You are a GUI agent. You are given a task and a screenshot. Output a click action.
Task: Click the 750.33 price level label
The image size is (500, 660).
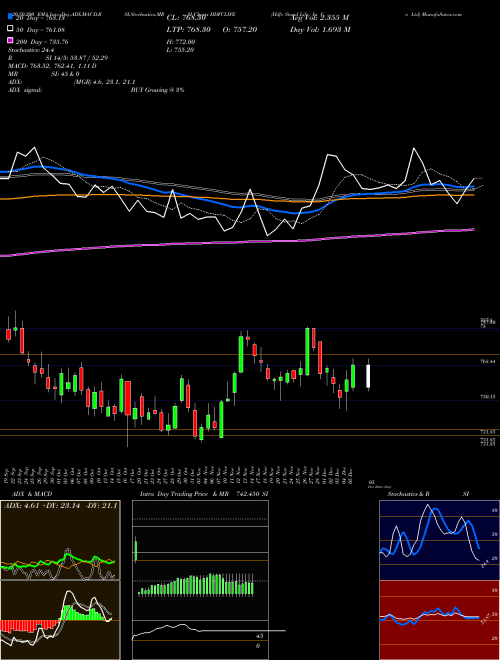pos(489,396)
